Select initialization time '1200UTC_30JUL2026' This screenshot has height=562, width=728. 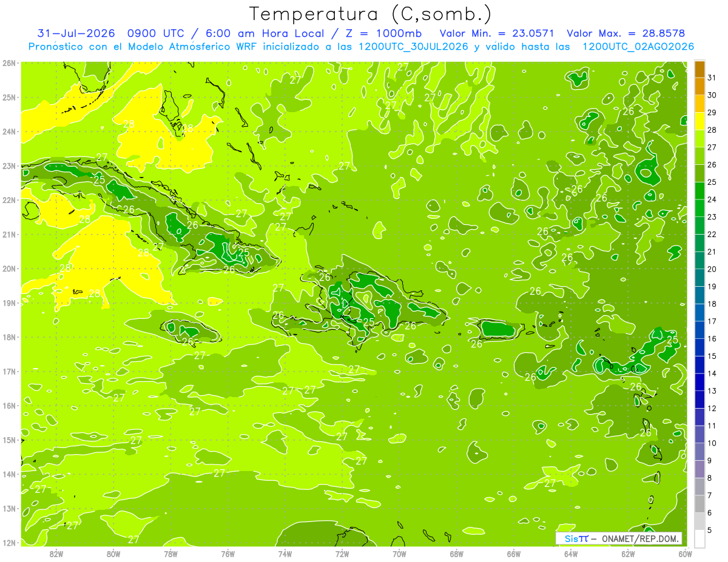tap(414, 46)
